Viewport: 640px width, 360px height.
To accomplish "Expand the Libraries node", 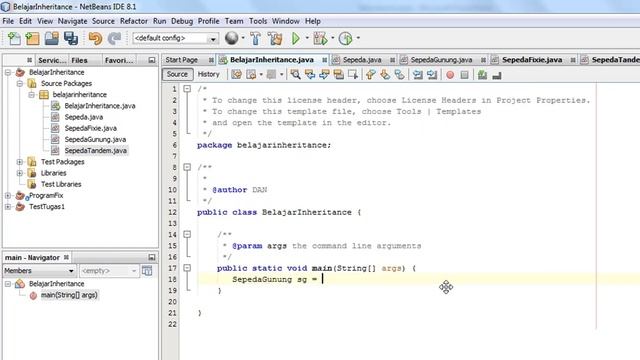I will coord(20,173).
